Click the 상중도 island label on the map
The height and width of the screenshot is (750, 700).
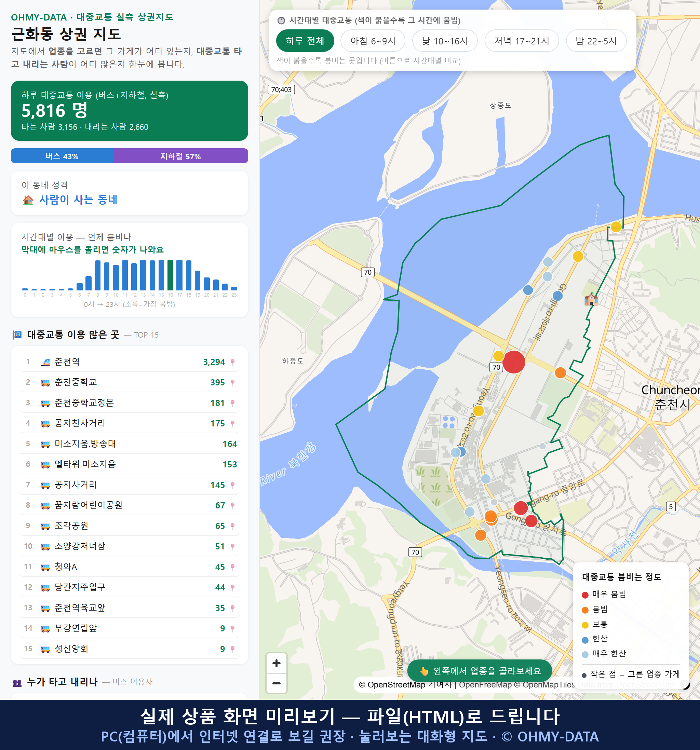(500, 106)
